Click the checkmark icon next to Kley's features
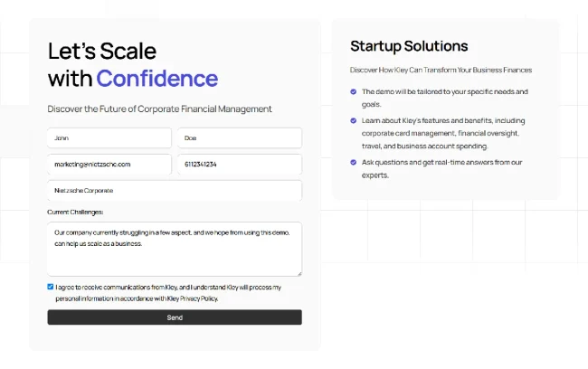 [353, 120]
